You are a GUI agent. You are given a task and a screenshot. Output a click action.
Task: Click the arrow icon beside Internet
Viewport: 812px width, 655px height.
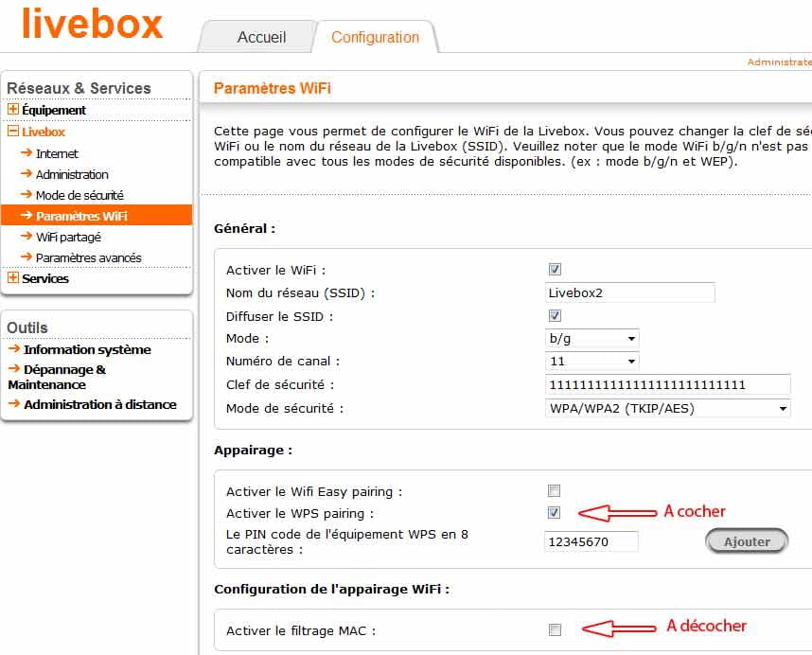click(26, 152)
